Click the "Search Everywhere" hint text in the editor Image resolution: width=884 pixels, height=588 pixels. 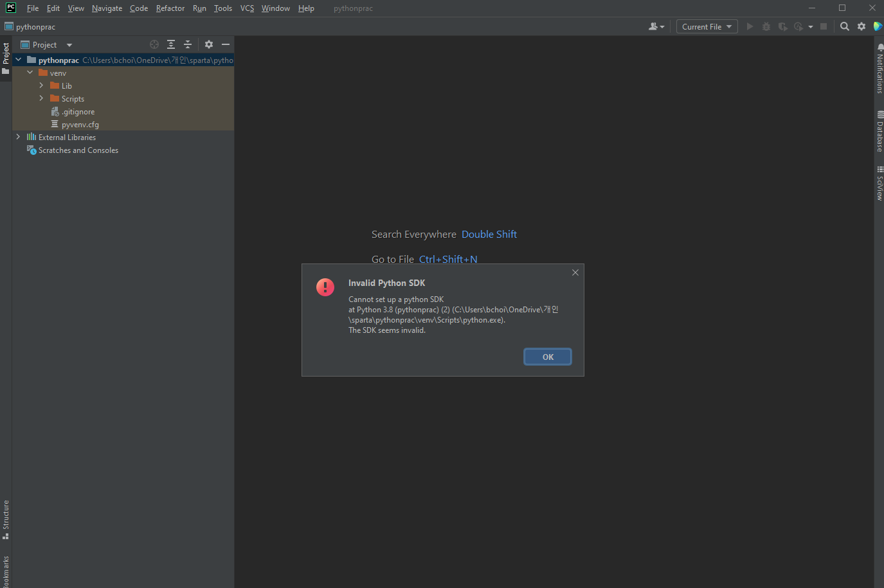(414, 235)
